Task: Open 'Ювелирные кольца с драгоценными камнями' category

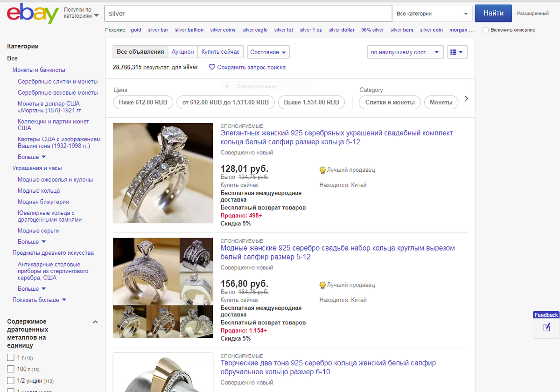Action: (x=49, y=216)
